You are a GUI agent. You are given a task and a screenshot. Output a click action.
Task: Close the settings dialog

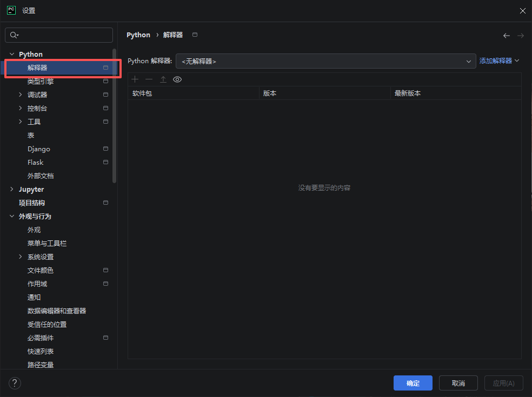coord(522,11)
